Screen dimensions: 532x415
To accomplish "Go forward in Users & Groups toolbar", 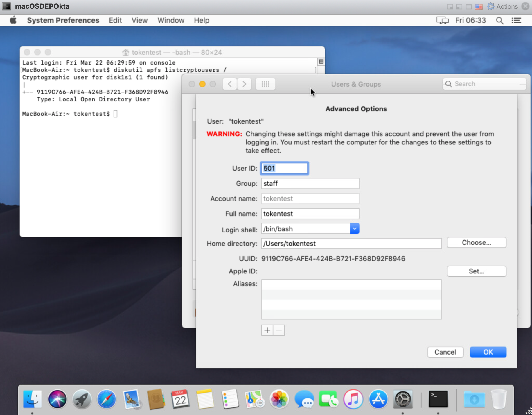I will [x=244, y=84].
